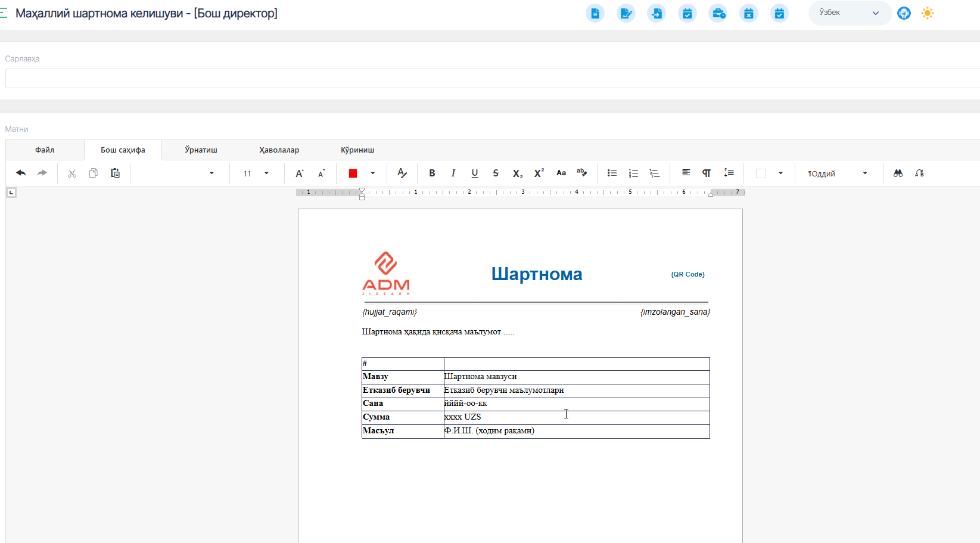Apply multilevel list
Viewport: 980px width, 543px height.
(655, 173)
